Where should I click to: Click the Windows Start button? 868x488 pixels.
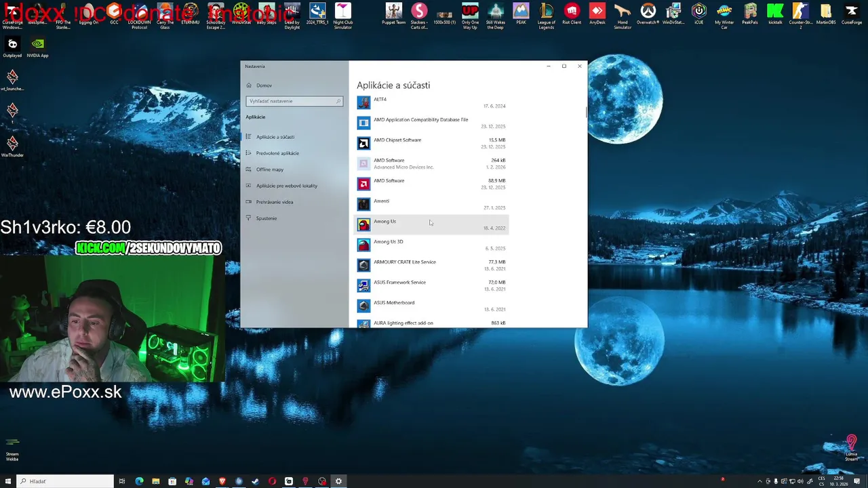[7, 481]
